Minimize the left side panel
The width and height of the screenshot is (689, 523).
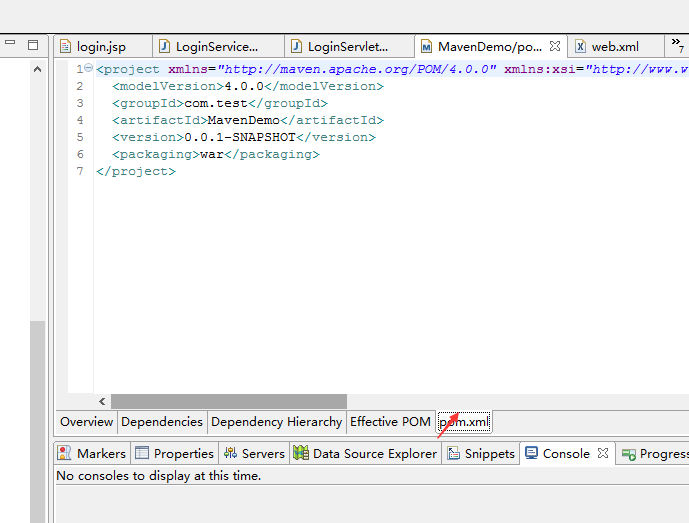(10, 45)
